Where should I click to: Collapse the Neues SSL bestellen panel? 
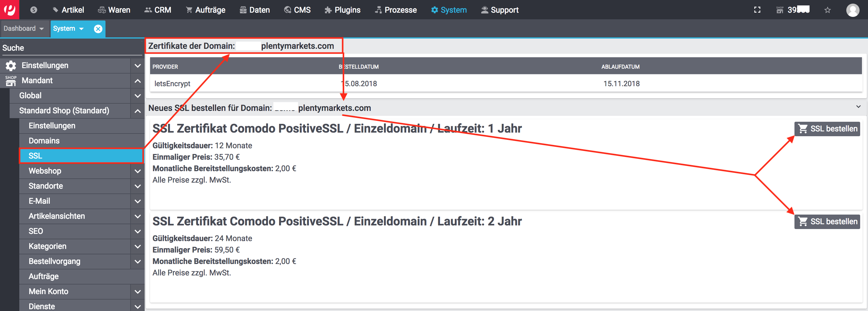[858, 107]
